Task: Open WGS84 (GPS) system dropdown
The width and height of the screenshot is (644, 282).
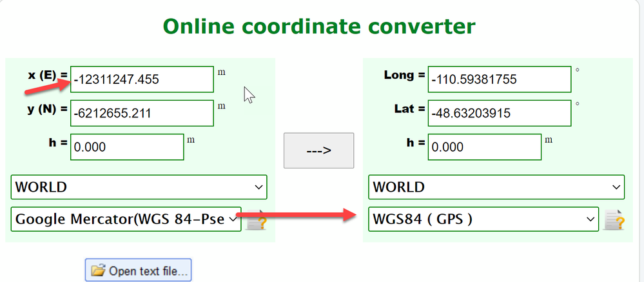Action: coord(483,219)
